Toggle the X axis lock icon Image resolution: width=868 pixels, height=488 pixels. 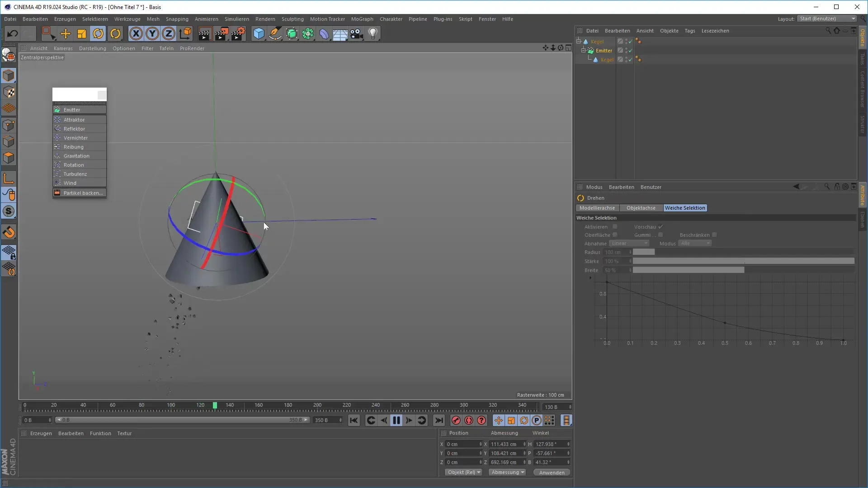(x=136, y=34)
